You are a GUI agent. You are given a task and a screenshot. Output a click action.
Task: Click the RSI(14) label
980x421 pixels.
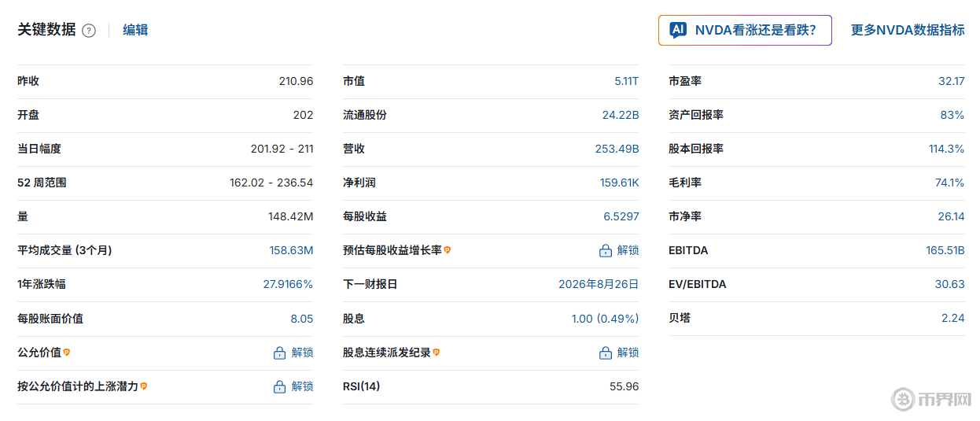(361, 386)
